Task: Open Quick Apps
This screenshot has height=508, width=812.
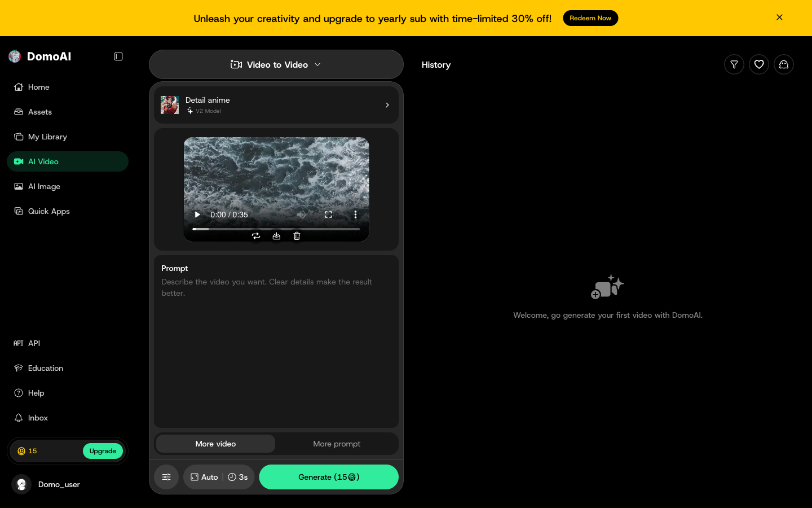Action: 68,211
